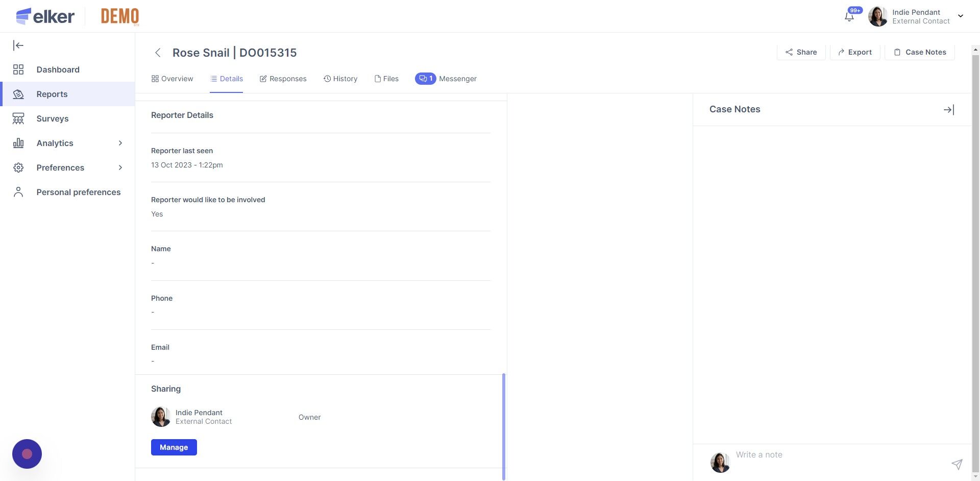This screenshot has width=980, height=481.
Task: Click the Personal preferences person icon
Action: 18,192
